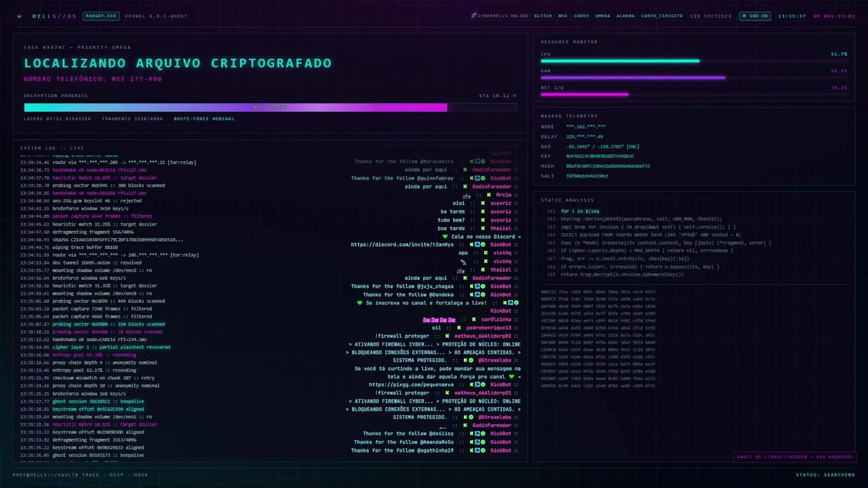Select online member CODEX

[581, 16]
